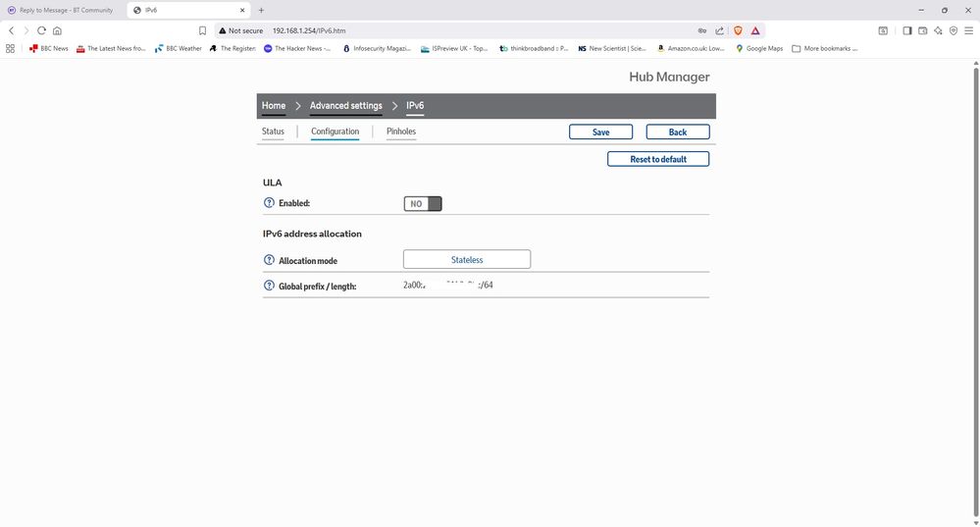The image size is (980, 527).
Task: Toggle the ULA Enabled switch
Action: pos(423,203)
